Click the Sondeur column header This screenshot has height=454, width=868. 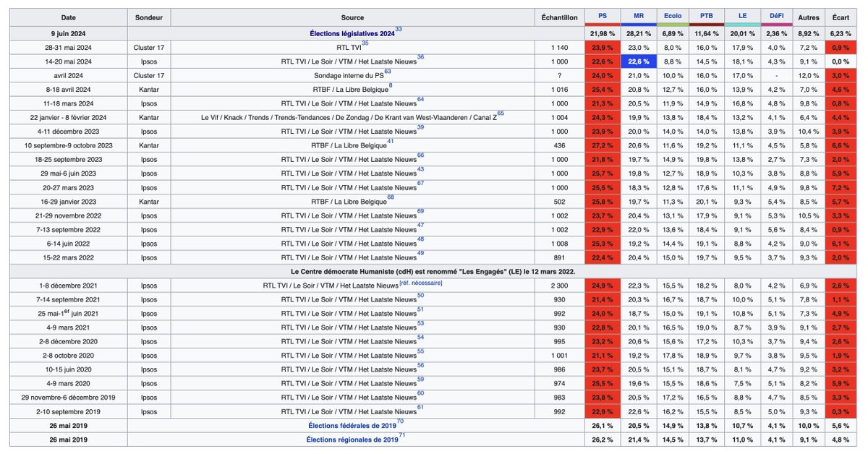[x=149, y=17]
